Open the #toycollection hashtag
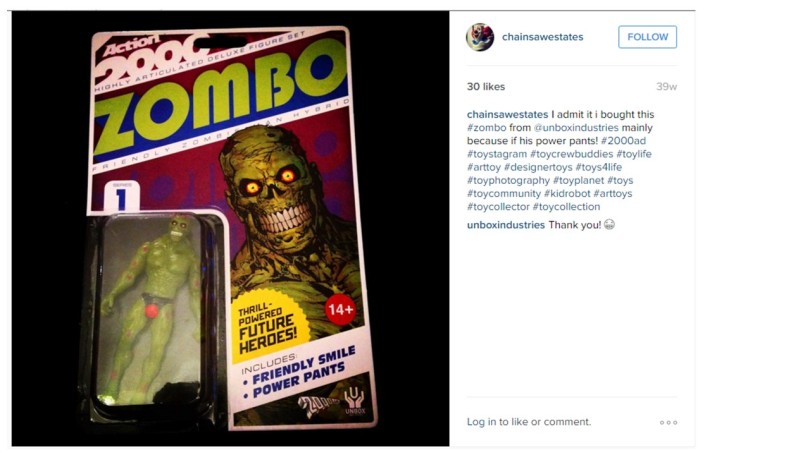Viewport: 810px width, 455px height. tap(566, 207)
